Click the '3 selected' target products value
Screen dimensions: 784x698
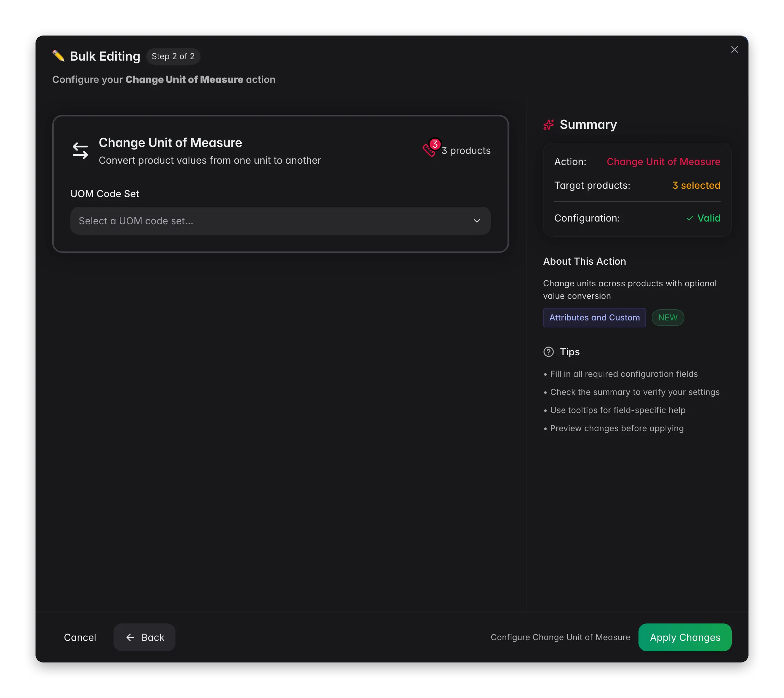(696, 185)
